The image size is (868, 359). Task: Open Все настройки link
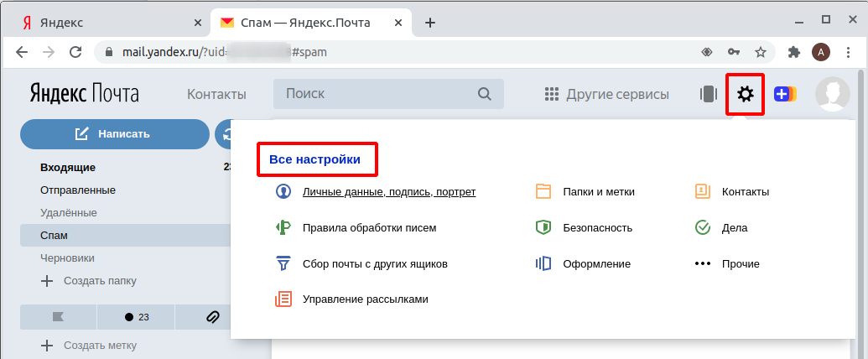tap(314, 159)
